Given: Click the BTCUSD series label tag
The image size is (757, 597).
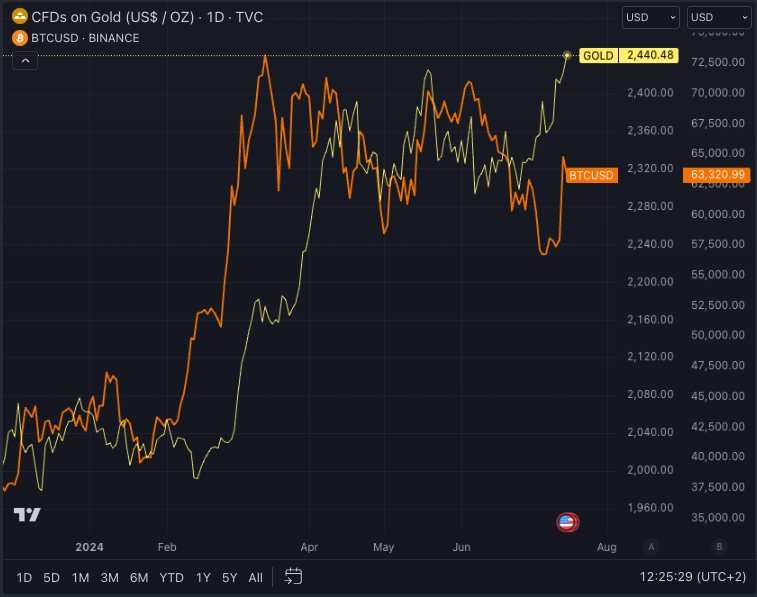Looking at the screenshot, I should click(591, 175).
